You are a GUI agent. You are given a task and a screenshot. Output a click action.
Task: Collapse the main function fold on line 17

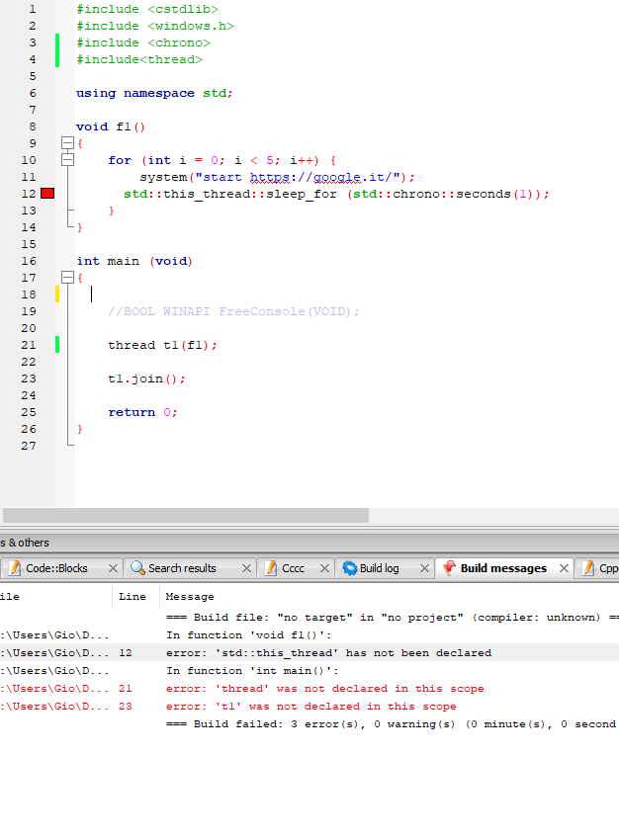67,277
